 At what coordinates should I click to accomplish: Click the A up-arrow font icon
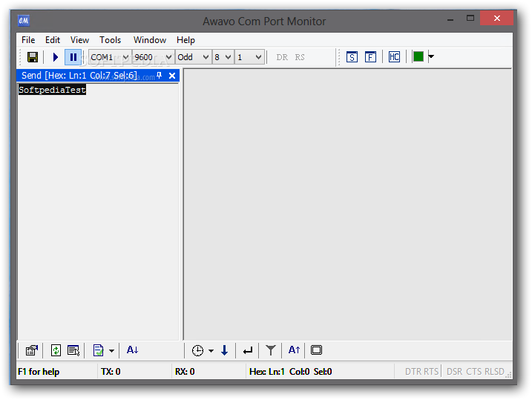tap(294, 350)
